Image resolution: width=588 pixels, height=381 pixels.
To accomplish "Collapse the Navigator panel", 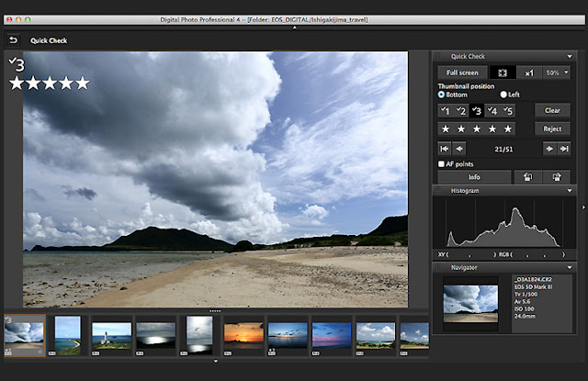I will [570, 267].
